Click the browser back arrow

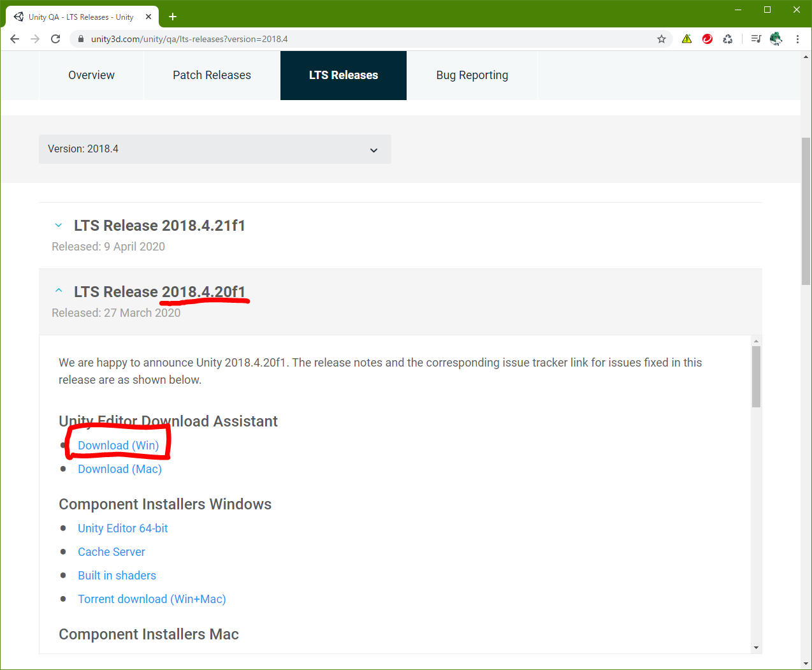click(15, 39)
